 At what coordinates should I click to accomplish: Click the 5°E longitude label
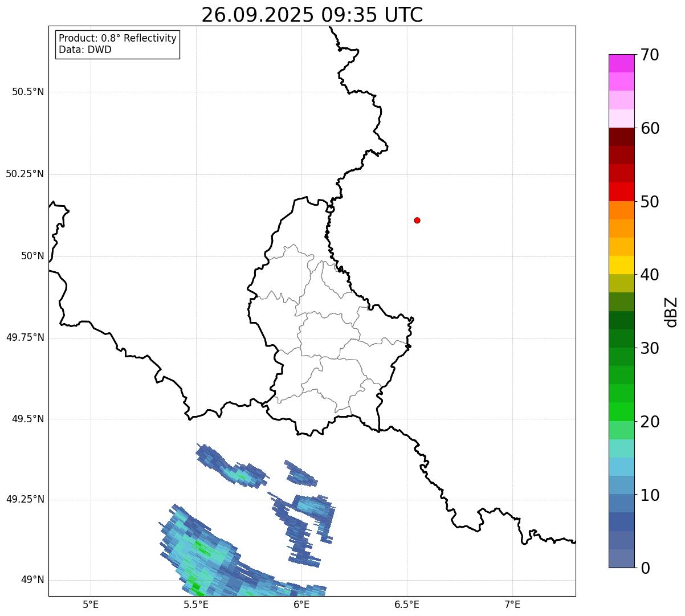tap(91, 604)
